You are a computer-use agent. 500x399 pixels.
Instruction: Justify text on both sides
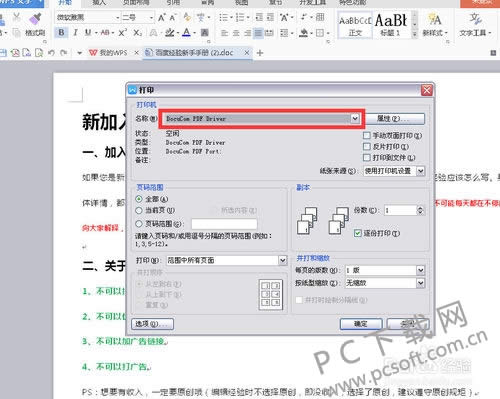tap(258, 33)
